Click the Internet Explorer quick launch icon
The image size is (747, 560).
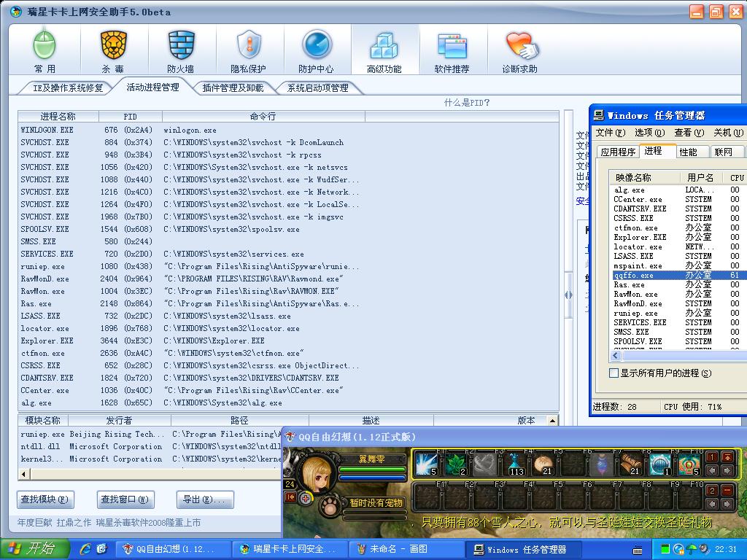click(x=86, y=549)
